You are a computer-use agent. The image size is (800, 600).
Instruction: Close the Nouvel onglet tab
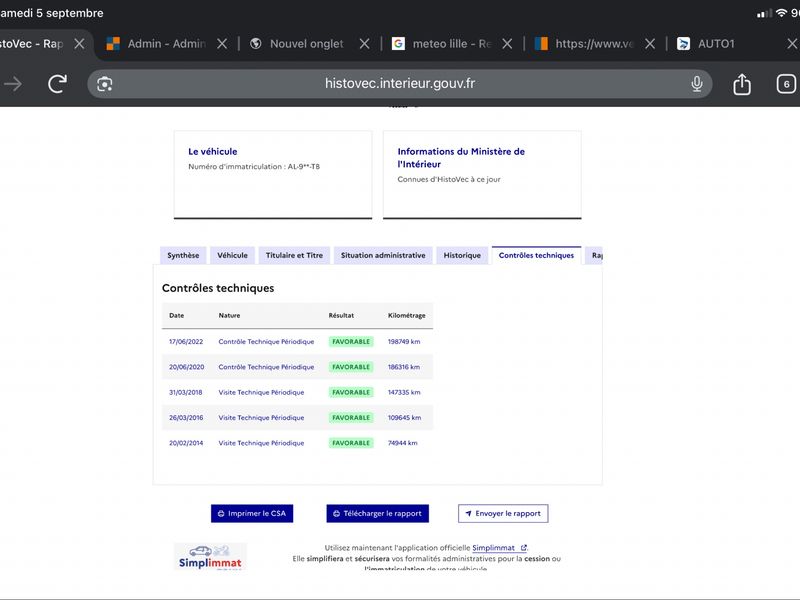pyautogui.click(x=364, y=44)
